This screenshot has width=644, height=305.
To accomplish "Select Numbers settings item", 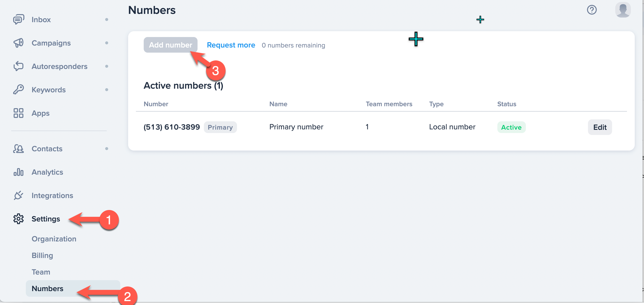I will tap(73, 288).
